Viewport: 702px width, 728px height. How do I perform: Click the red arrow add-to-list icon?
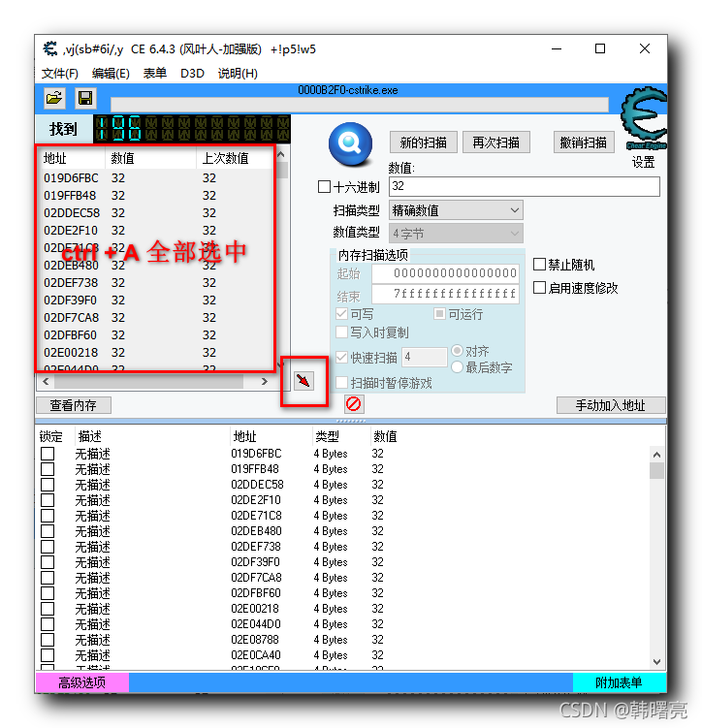coord(303,381)
